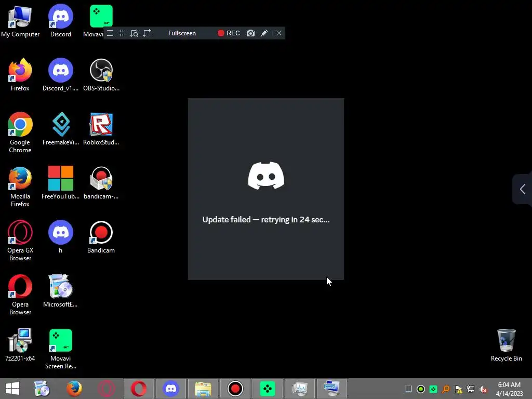The height and width of the screenshot is (399, 532).
Task: Switch to Bandicam in the taskbar
Action: (x=235, y=389)
